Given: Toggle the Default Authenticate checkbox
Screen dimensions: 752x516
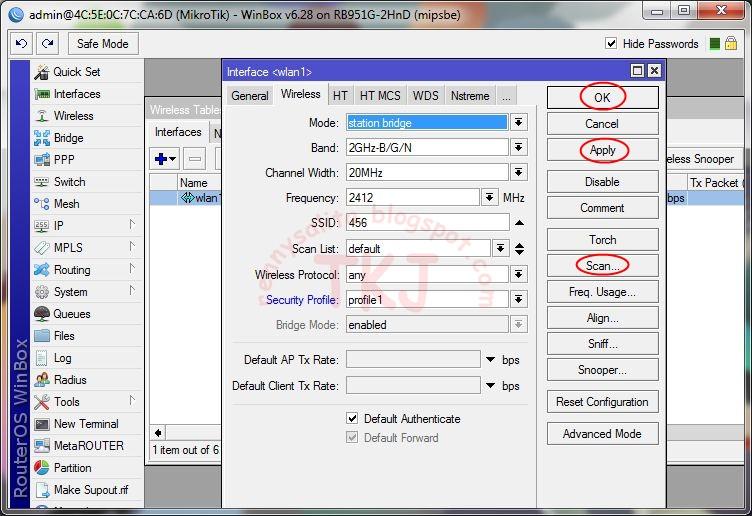Looking at the screenshot, I should tap(352, 419).
